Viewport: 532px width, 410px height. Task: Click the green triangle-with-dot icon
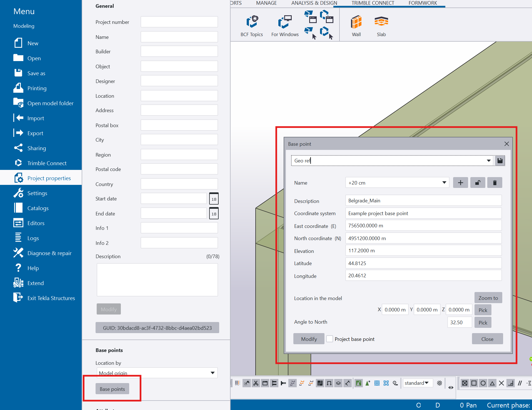[x=368, y=383]
